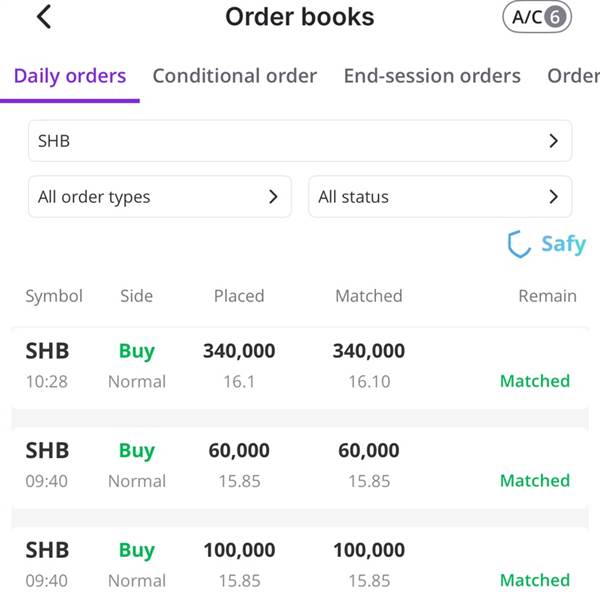The image size is (600, 600).
Task: Tap the Safy shield icon
Action: [x=518, y=244]
